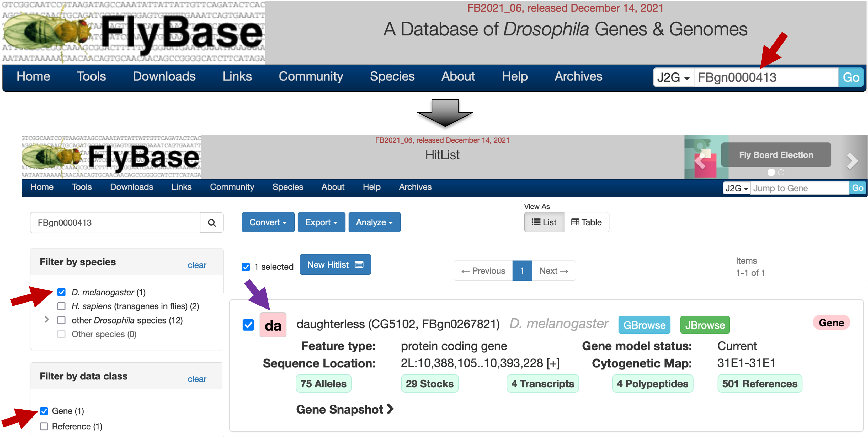Open Tools in the top navigation bar
868x438 pixels.
91,76
